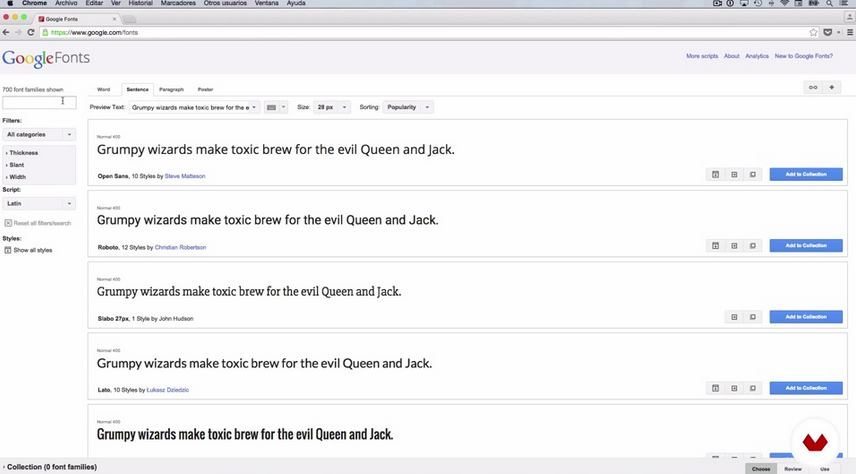
Task: Click the diamond icon button near top right
Action: pos(831,87)
